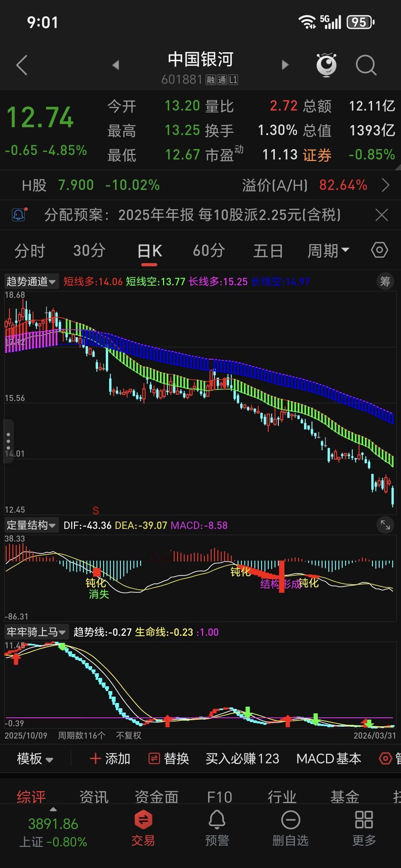Go to next stock with right triangle
Screen dimensions: 401x868
tap(285, 65)
